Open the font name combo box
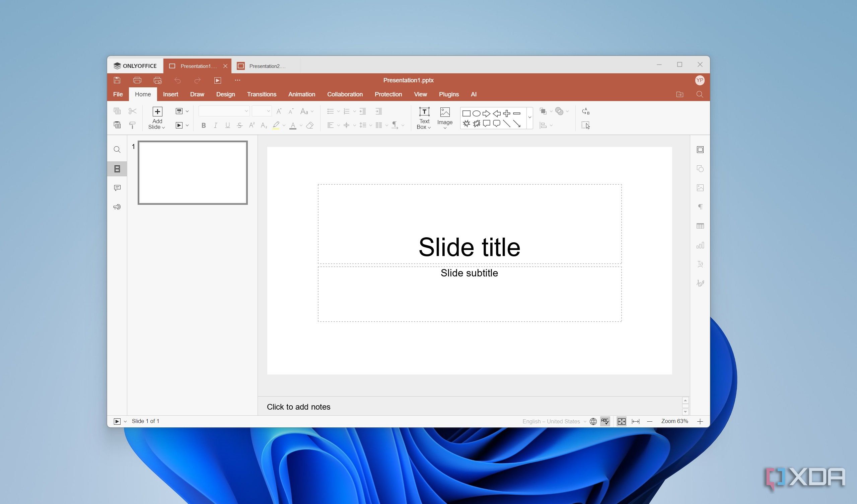Image resolution: width=857 pixels, height=504 pixels. point(224,111)
